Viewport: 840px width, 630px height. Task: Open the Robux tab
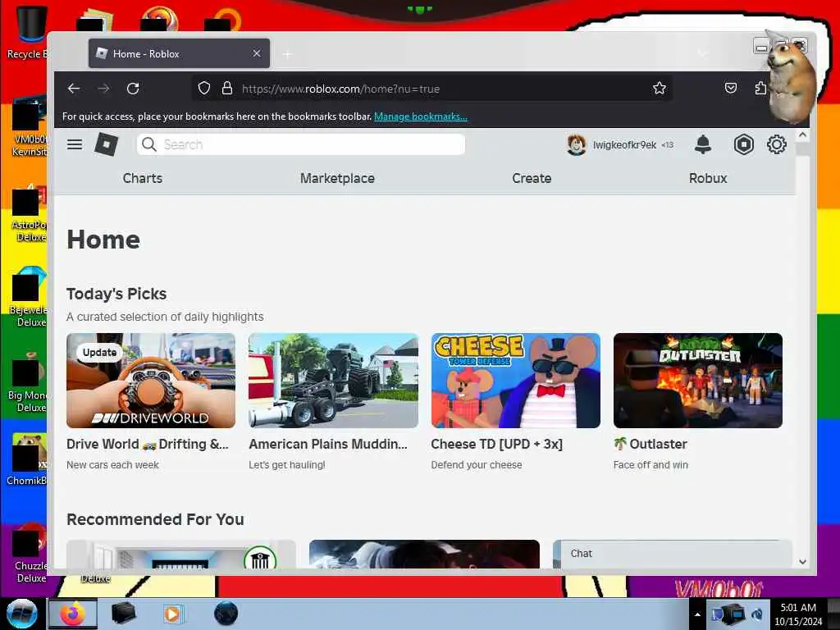tap(708, 178)
